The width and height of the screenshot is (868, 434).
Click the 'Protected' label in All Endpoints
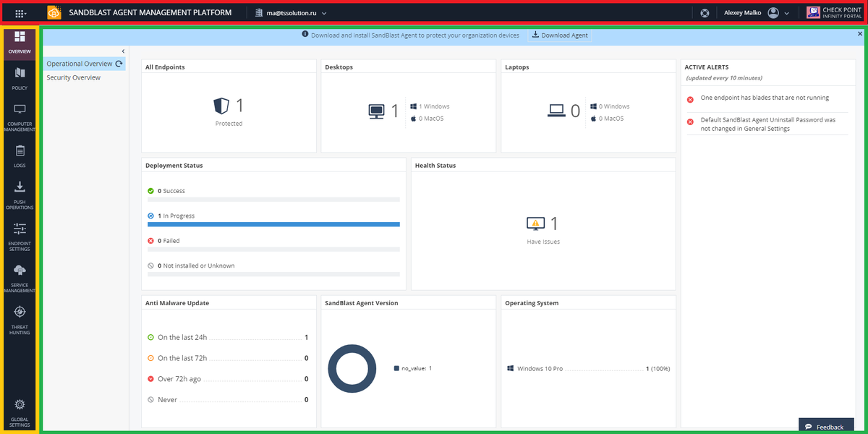coord(229,124)
